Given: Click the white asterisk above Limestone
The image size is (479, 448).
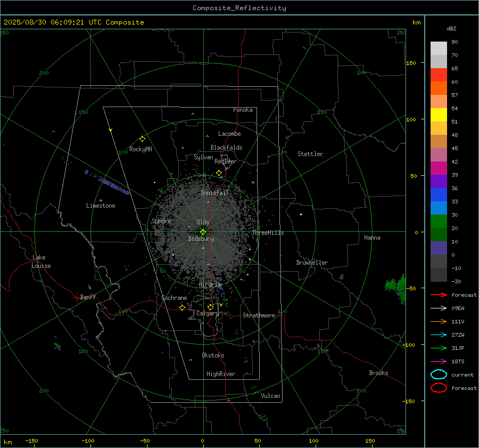Looking at the screenshot, I should [101, 201].
